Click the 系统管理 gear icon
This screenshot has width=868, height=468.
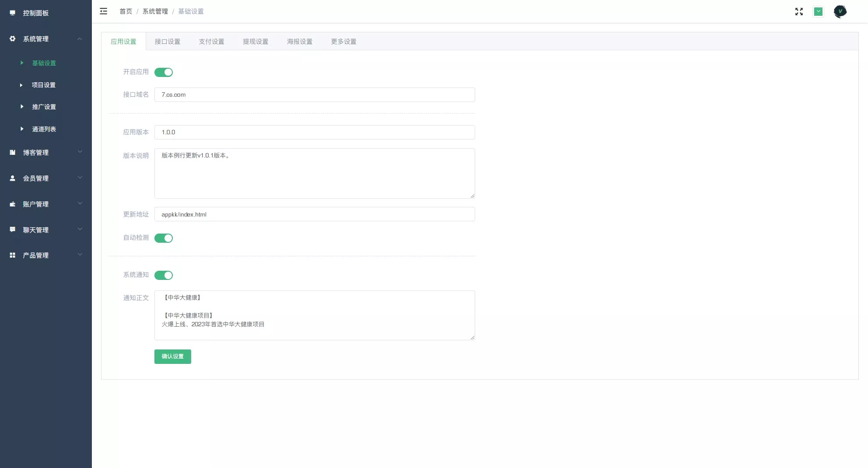coord(12,39)
